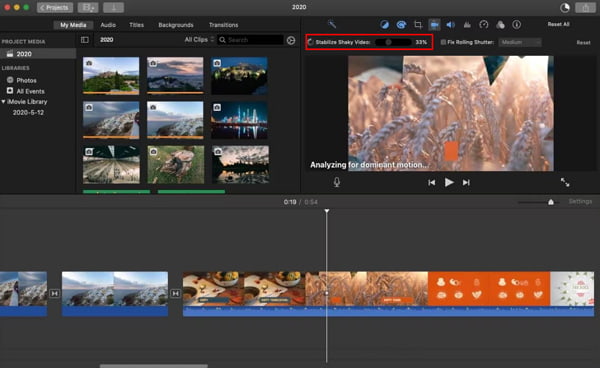Open clip filter and audio effects tool
The width and height of the screenshot is (600, 368).
pyautogui.click(x=500, y=25)
